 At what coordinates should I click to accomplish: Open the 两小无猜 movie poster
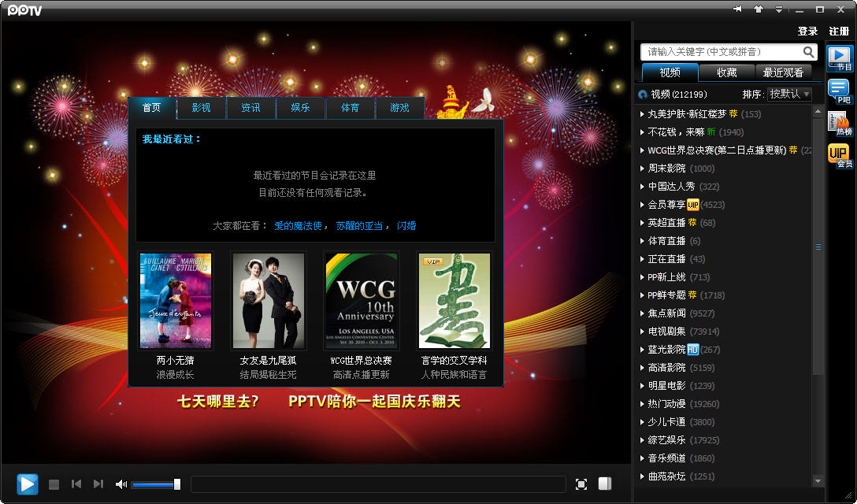tap(176, 301)
